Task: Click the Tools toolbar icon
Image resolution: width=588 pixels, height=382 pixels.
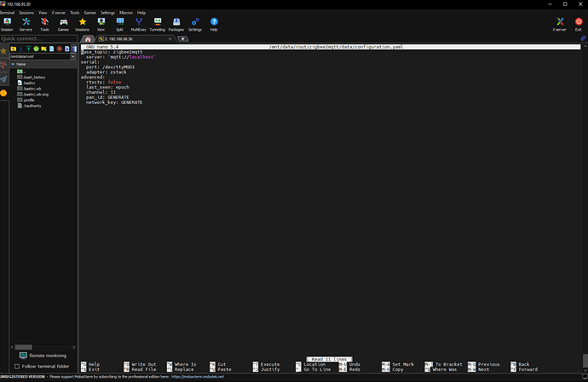Action: pos(44,25)
